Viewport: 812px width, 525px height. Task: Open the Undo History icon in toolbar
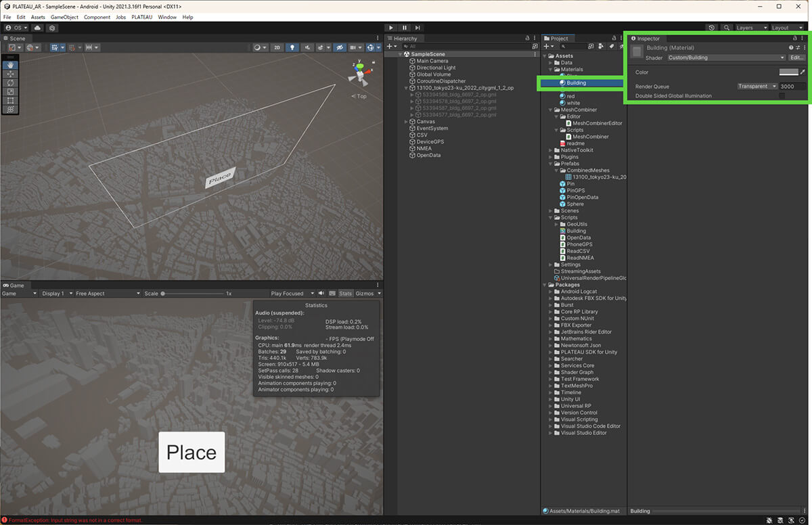point(711,28)
